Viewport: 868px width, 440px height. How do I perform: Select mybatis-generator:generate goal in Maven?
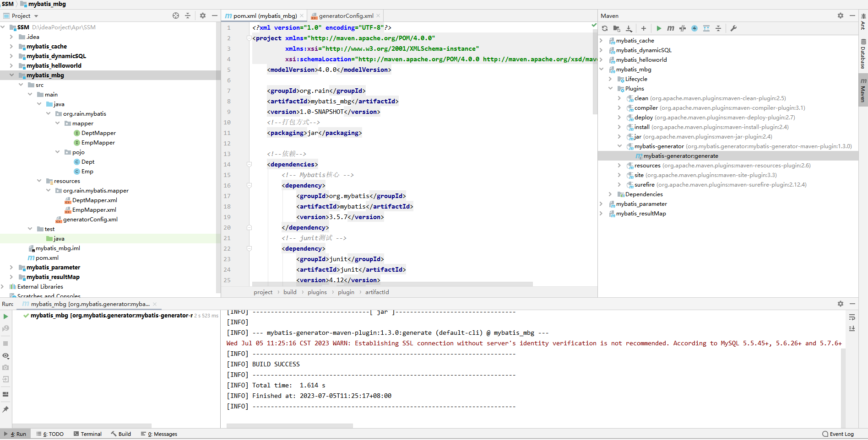pyautogui.click(x=680, y=156)
